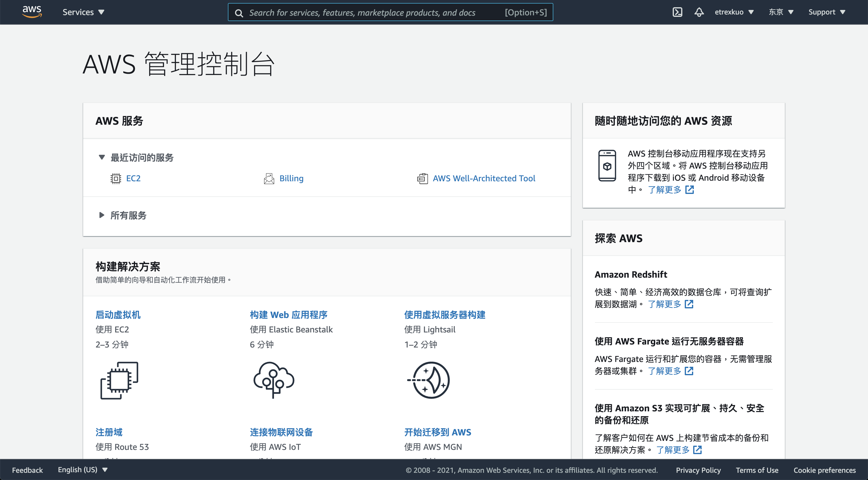Click the 注册域 link
Viewport: 868px width, 480px height.
click(109, 432)
